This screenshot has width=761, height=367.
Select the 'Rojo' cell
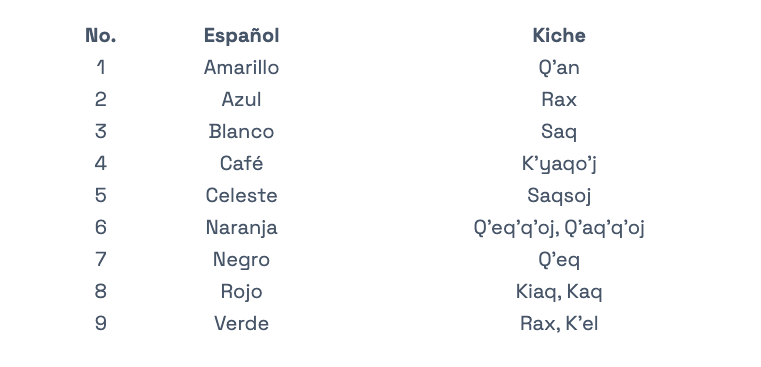[241, 292]
